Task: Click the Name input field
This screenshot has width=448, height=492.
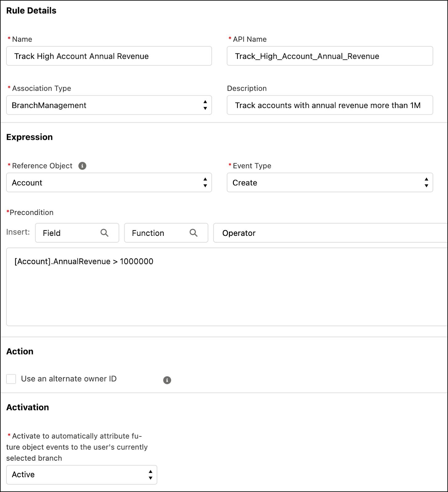Action: (x=109, y=56)
